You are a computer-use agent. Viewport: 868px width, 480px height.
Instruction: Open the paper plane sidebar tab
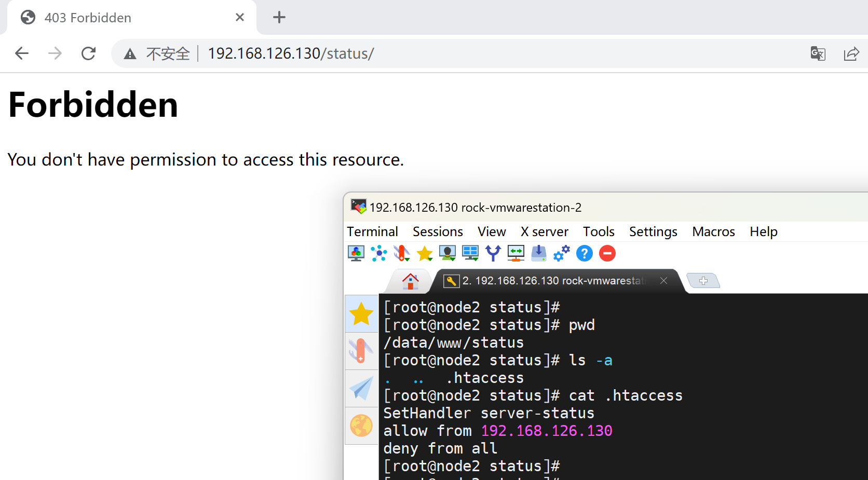pos(361,389)
